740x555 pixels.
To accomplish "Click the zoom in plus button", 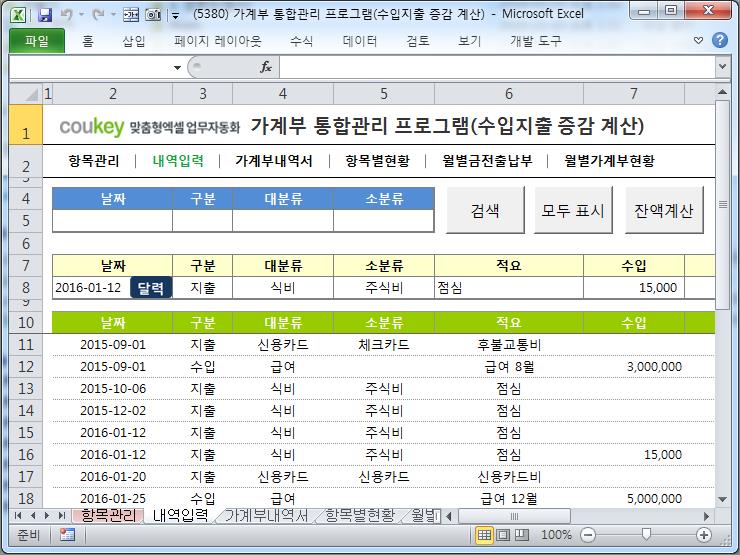I will click(704, 535).
